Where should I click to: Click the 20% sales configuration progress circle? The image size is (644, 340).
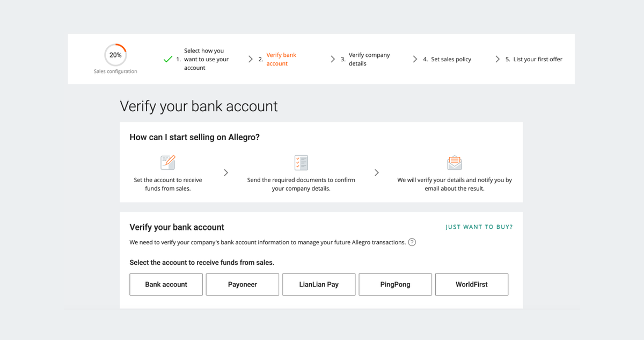pyautogui.click(x=115, y=55)
